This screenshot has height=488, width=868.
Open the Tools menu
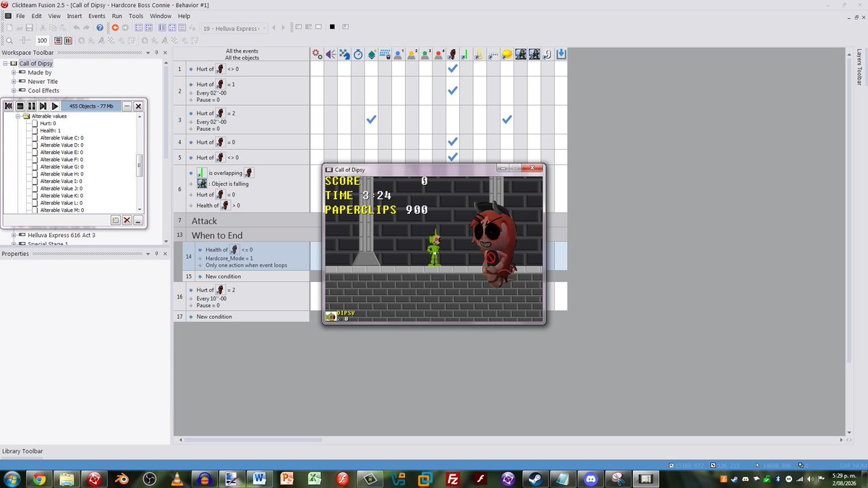pos(136,16)
